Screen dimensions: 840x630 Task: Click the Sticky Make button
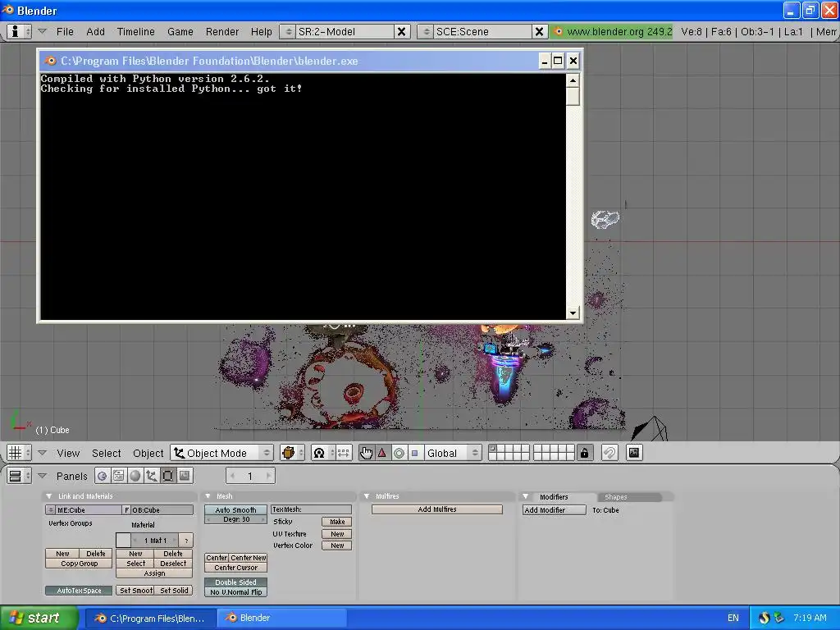coord(337,522)
